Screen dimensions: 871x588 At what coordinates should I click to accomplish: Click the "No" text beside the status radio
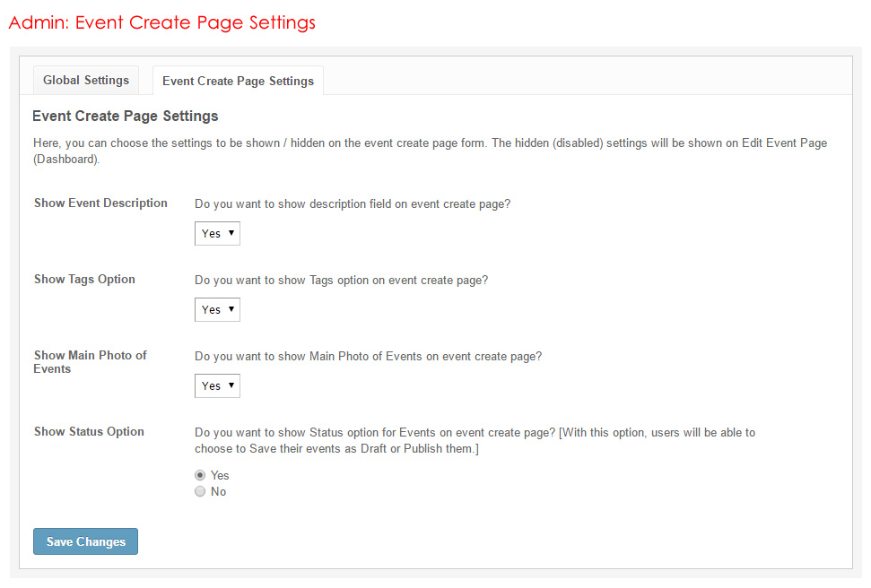[218, 492]
